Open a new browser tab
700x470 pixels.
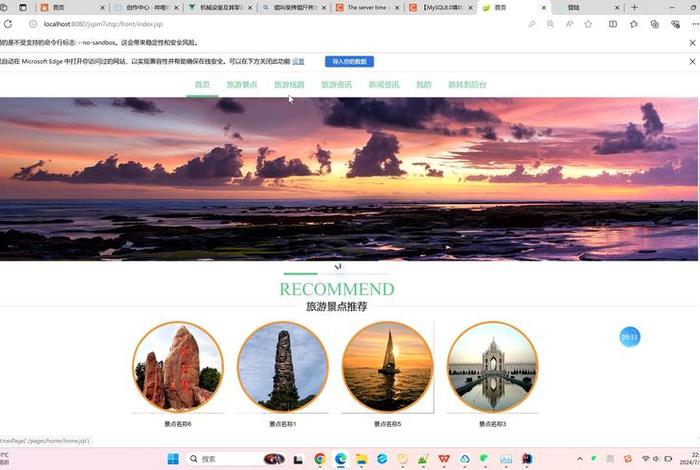click(x=633, y=7)
